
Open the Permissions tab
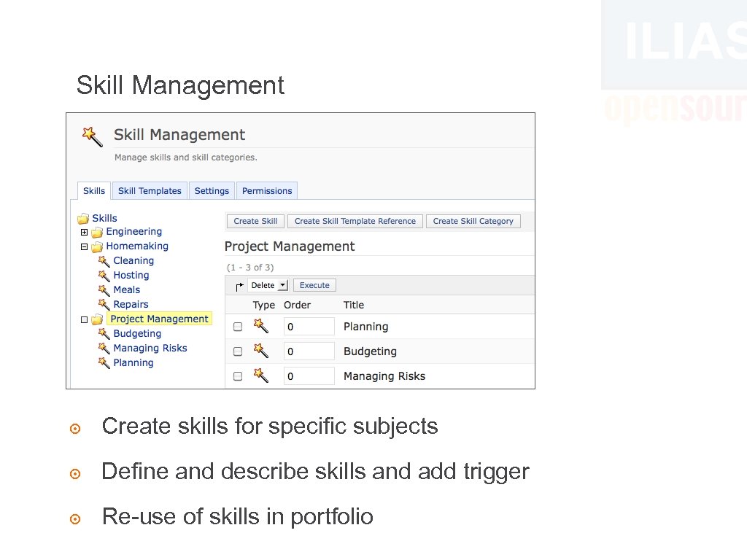[267, 190]
